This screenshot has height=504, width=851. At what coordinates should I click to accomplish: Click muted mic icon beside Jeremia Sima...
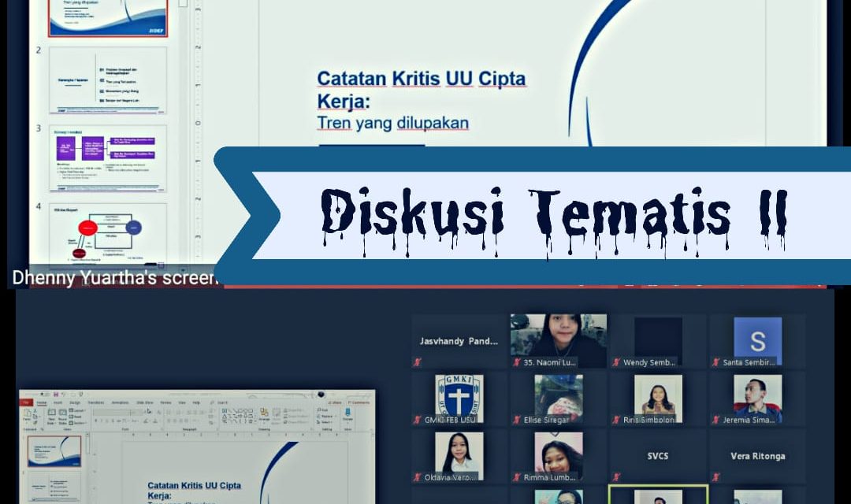715,420
